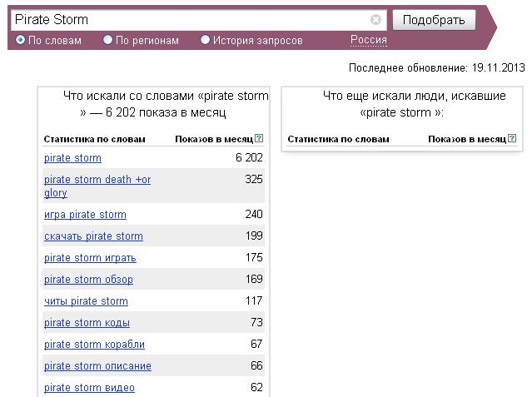
Task: Open the pirate storm описание link
Action: point(97,366)
